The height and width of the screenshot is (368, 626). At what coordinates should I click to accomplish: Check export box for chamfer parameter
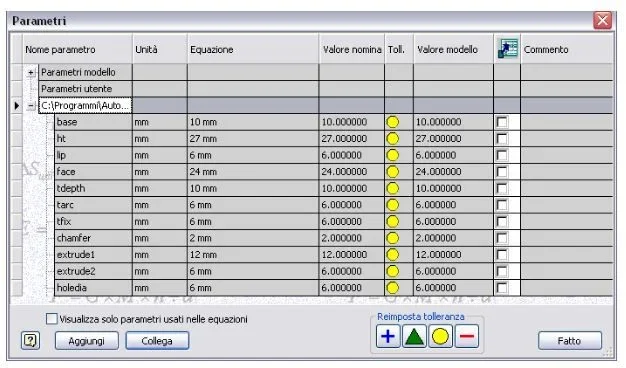click(x=502, y=238)
